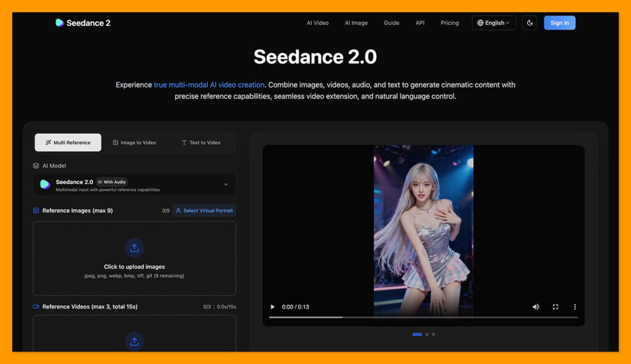The image size is (631, 364).
Task: Mute the video with the speaker icon
Action: 535,307
